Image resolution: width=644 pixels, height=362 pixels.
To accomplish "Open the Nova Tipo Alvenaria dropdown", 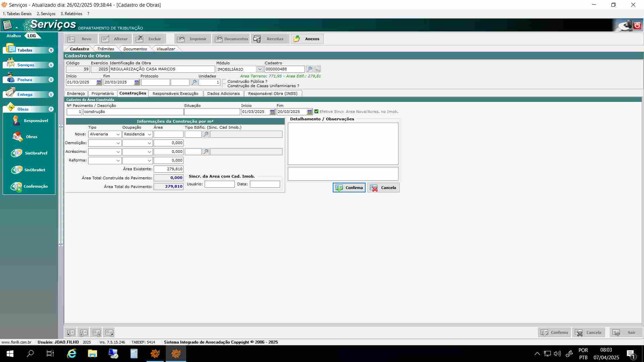I will click(118, 134).
